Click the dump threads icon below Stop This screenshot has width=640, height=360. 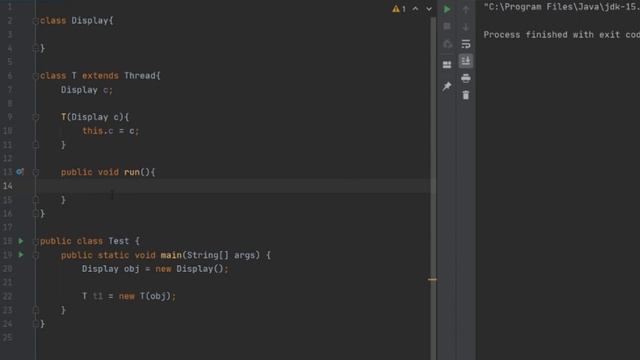pos(447,44)
